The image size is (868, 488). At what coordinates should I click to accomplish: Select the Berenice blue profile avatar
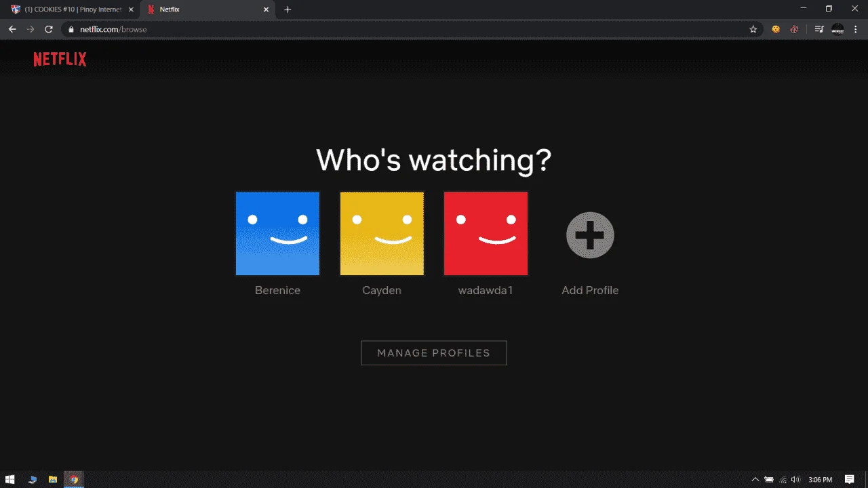[x=277, y=233]
